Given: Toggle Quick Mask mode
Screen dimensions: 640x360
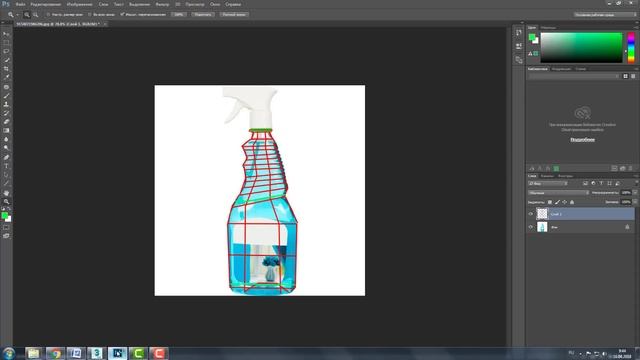Looking at the screenshot, I should tap(6, 227).
